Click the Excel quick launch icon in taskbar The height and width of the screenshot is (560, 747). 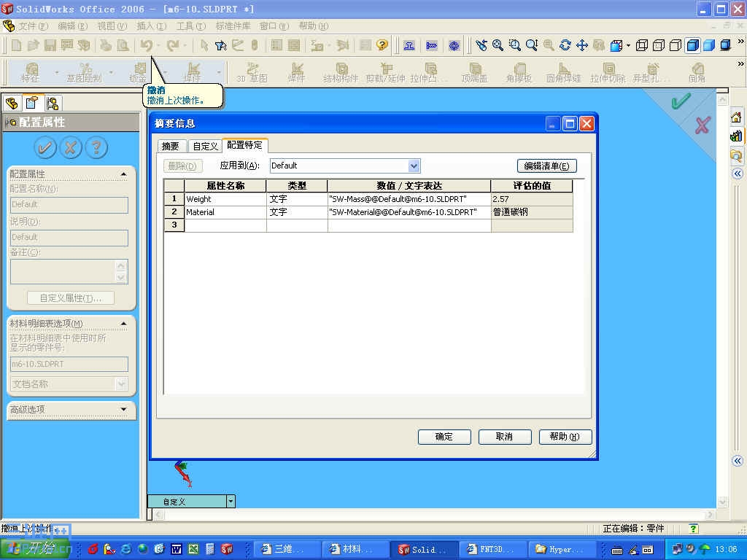193,549
